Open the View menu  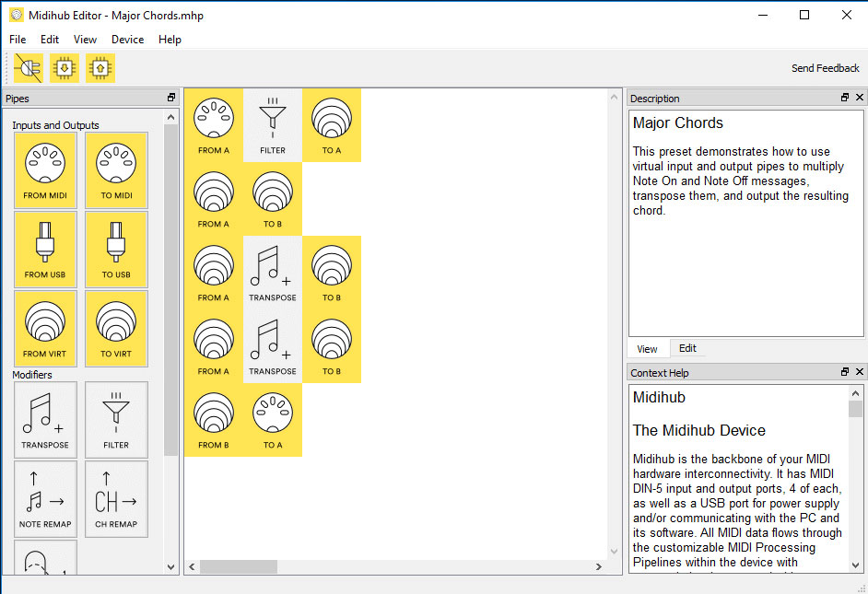click(x=85, y=40)
